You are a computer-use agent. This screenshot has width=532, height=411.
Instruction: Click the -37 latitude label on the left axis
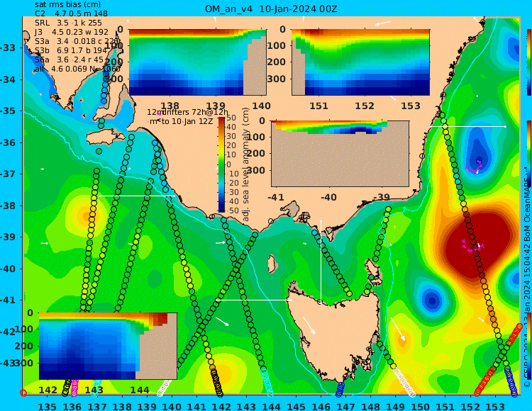click(x=8, y=174)
